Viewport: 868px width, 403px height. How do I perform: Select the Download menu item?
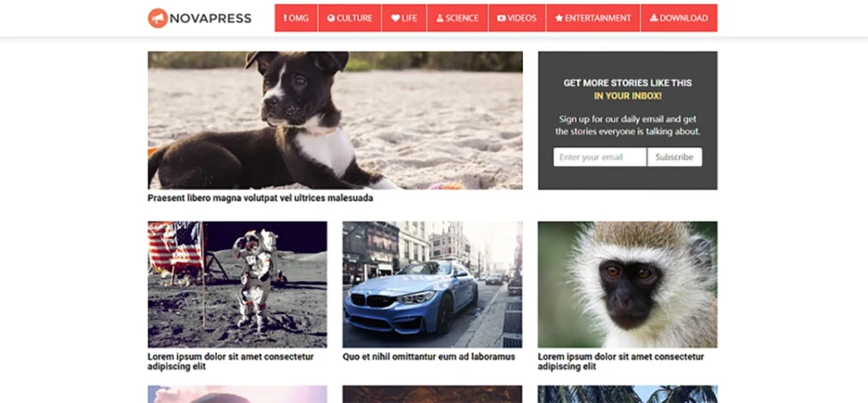[679, 19]
